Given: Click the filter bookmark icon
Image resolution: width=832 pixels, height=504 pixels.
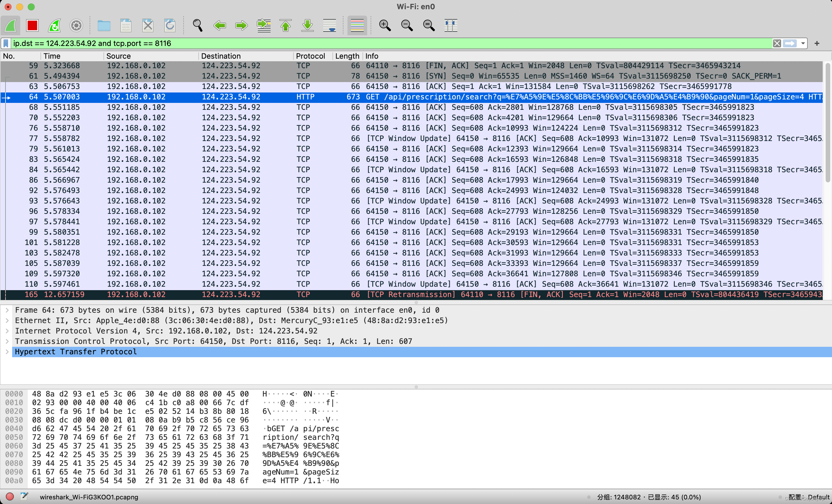Looking at the screenshot, I should pos(6,43).
